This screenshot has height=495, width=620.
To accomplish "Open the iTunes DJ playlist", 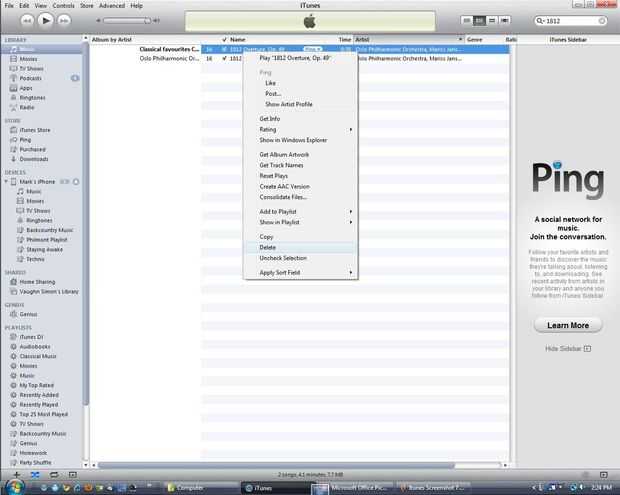I will click(x=31, y=337).
